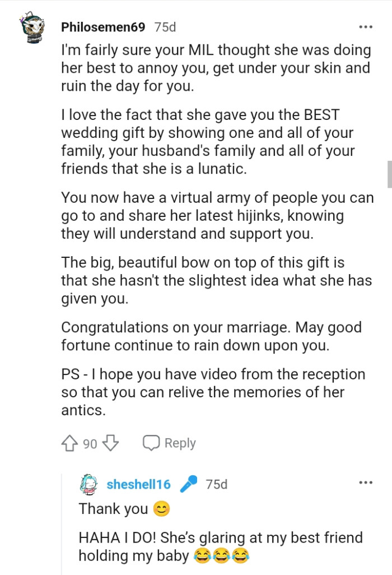Open the overflow menu on Philosemen69's comment

click(x=367, y=26)
